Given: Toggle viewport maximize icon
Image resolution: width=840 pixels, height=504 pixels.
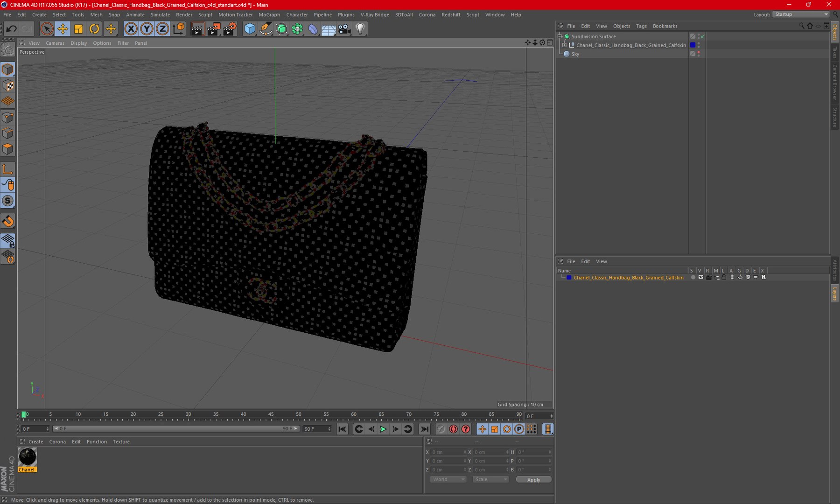Looking at the screenshot, I should click(550, 43).
